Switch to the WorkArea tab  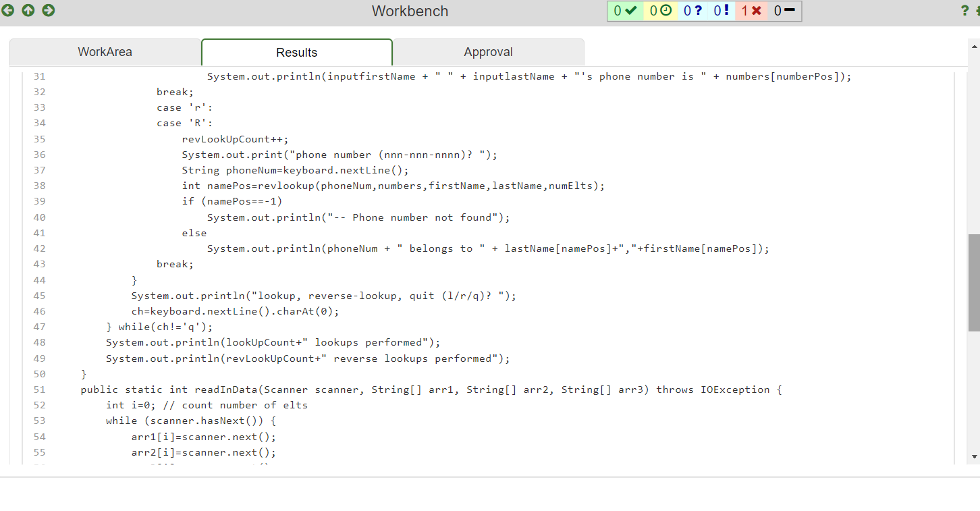coord(105,51)
